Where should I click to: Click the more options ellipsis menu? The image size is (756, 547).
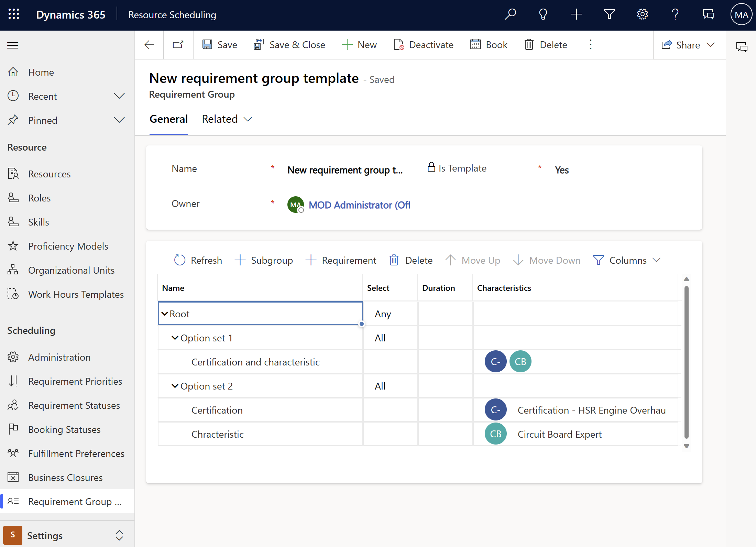592,45
